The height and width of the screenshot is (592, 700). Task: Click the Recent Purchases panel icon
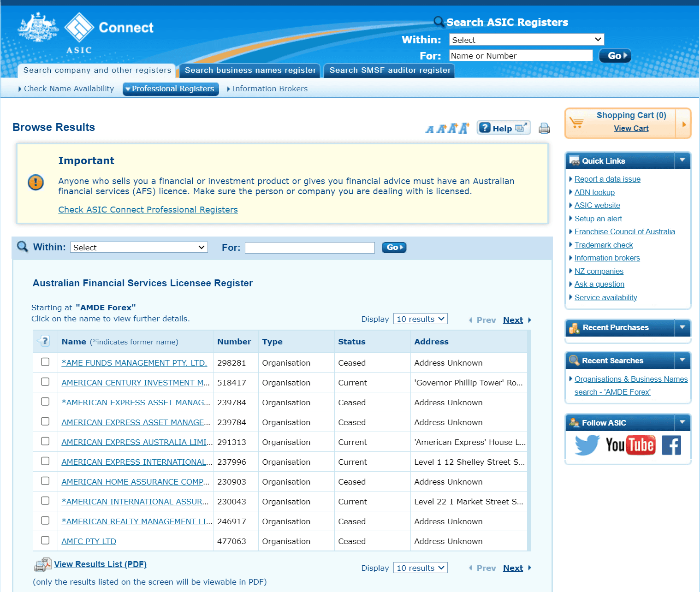[575, 328]
